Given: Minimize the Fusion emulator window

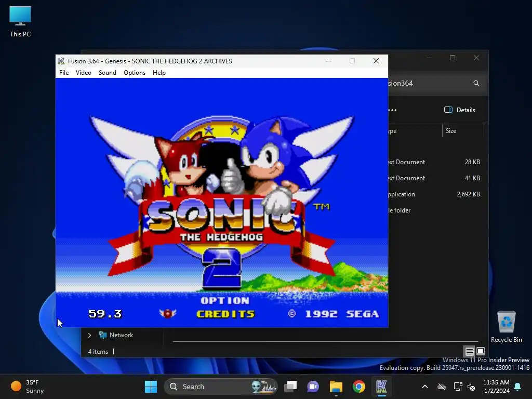Looking at the screenshot, I should pos(329,61).
